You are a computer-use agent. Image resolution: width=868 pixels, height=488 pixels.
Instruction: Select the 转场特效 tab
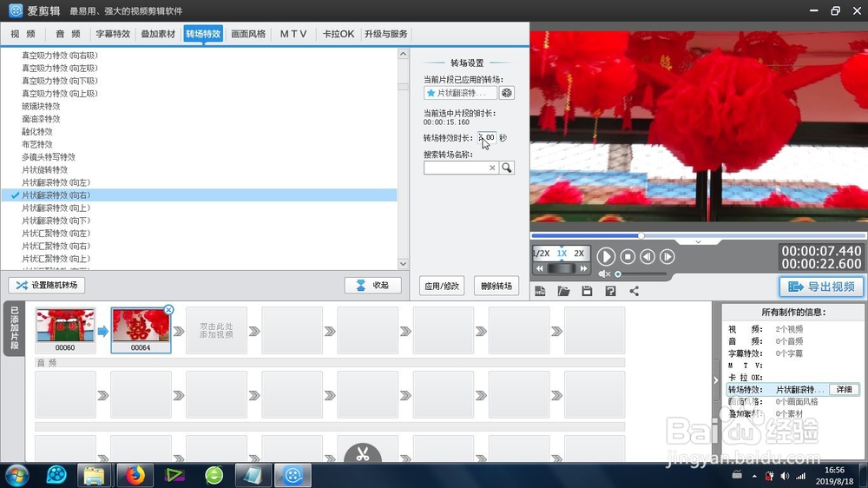tap(203, 34)
